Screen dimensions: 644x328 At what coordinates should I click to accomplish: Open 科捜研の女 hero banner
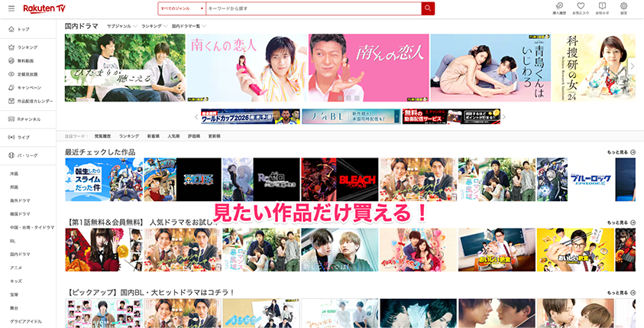pos(594,68)
